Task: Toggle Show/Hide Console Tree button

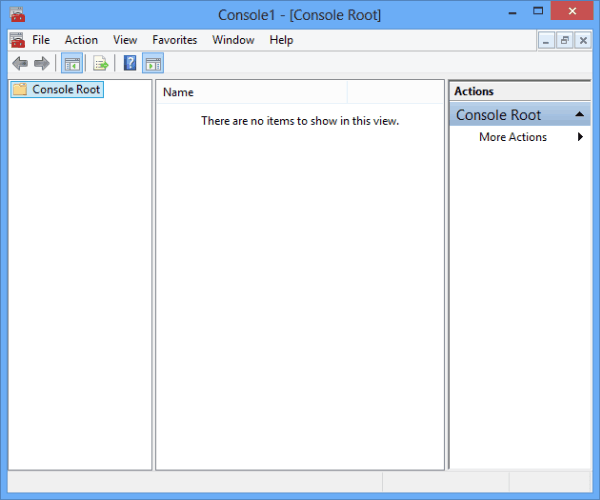Action: [x=72, y=64]
